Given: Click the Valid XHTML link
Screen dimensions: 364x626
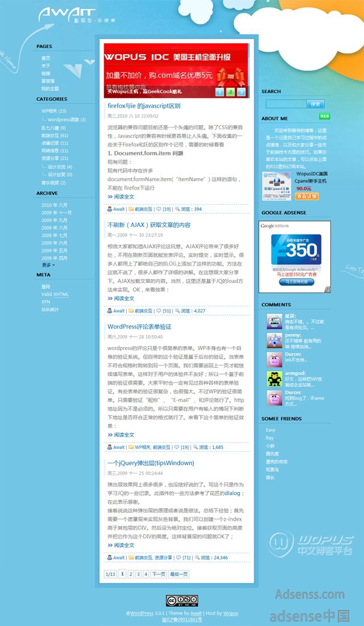Looking at the screenshot, I should (55, 294).
